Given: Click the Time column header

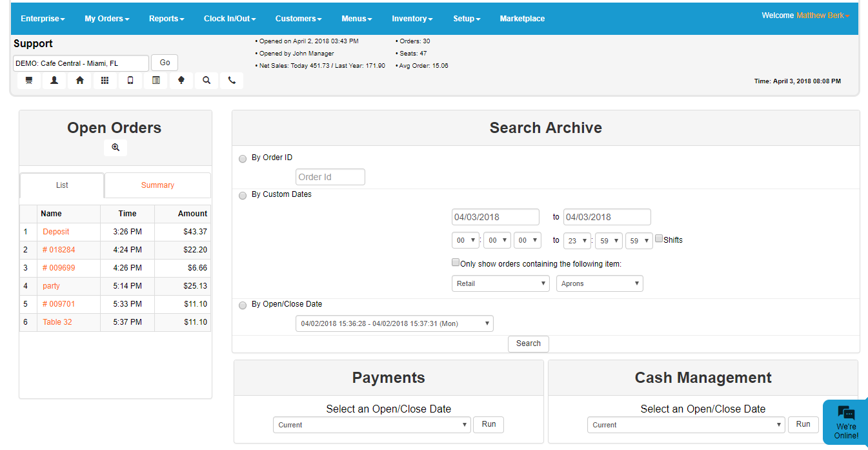Looking at the screenshot, I should point(128,214).
